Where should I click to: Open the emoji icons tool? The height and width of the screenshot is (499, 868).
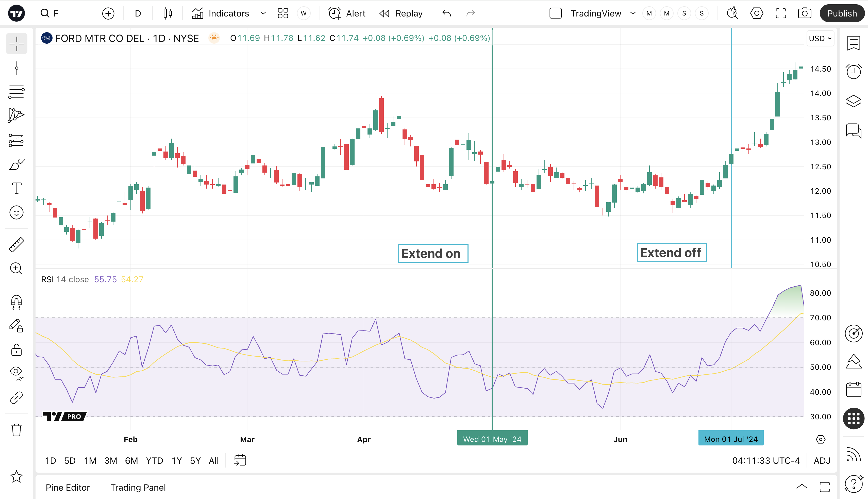[16, 212]
